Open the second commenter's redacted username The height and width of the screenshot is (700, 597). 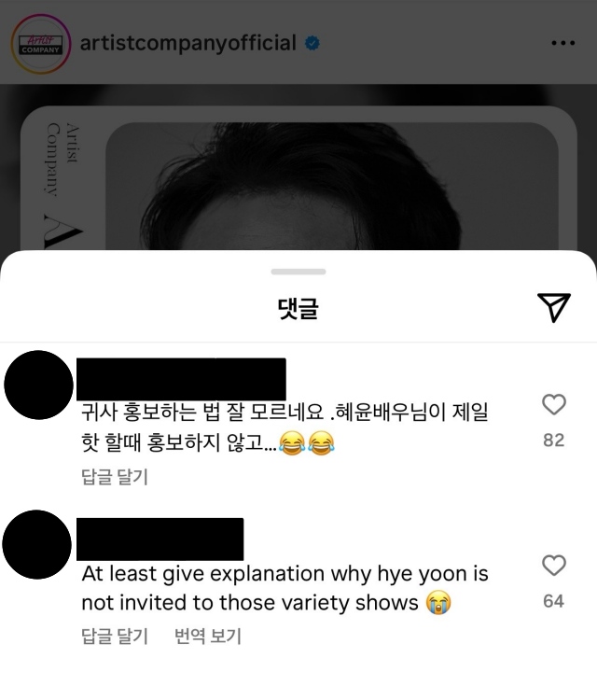[x=160, y=539]
